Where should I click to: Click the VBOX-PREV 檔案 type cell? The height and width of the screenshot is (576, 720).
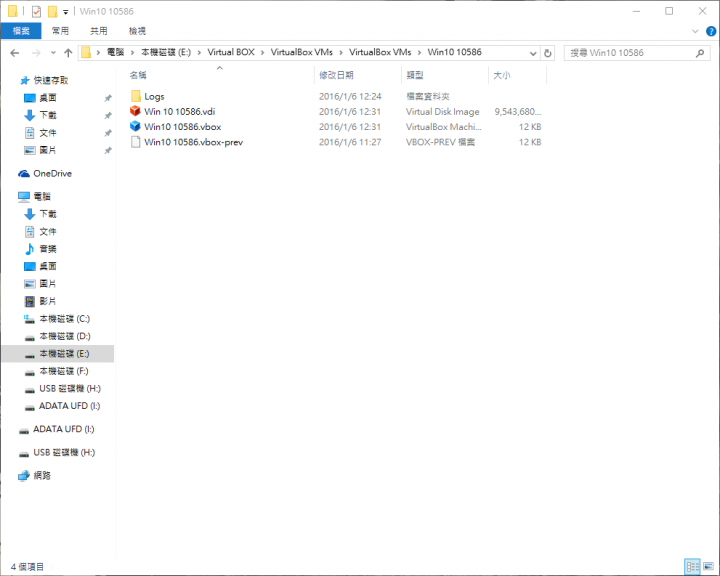[440, 142]
